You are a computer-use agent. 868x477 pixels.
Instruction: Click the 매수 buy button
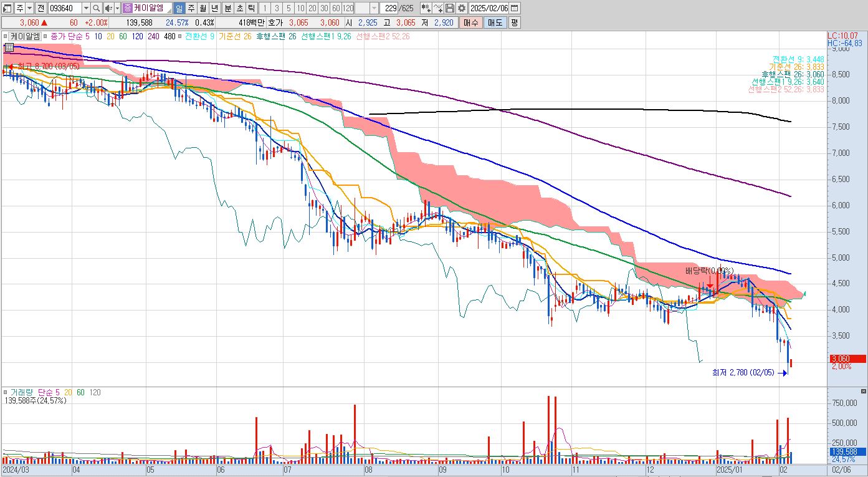(x=471, y=22)
